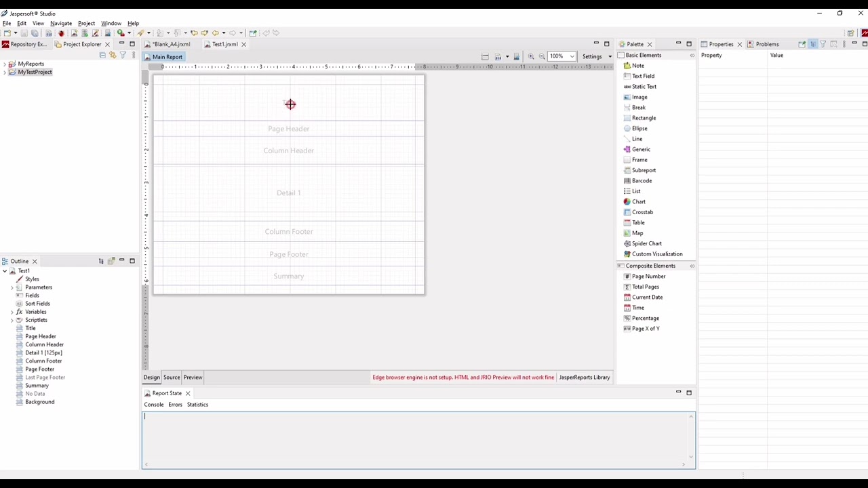The height and width of the screenshot is (488, 868).
Task: Collapse all in Project Explorer toolbar
Action: click(x=102, y=55)
